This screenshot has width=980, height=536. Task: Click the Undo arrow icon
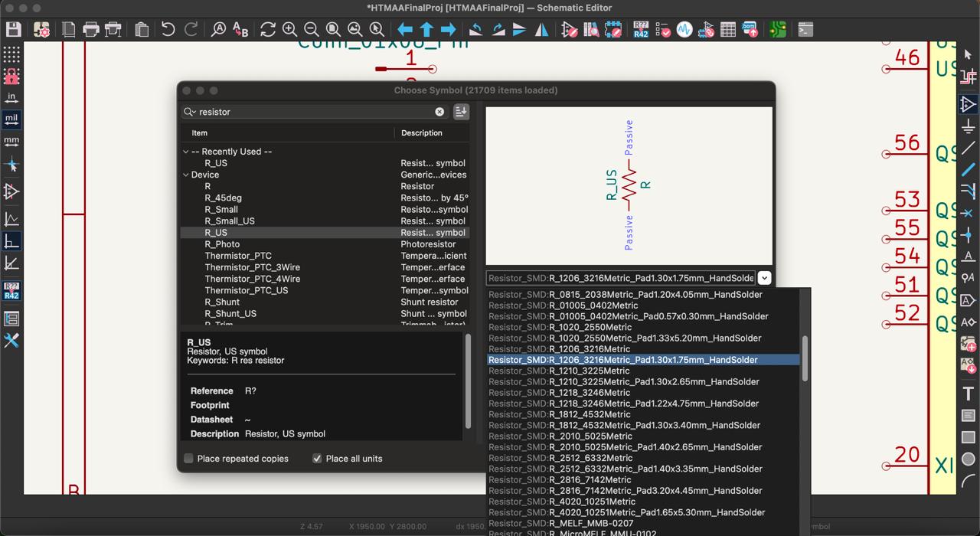[168, 30]
